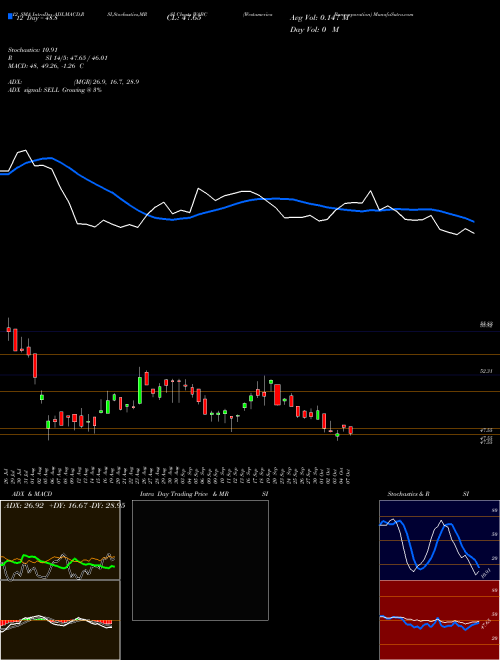
Task: Click the 'SI 14/3: 47.65 / 46.01' reading
Action: (77, 58)
